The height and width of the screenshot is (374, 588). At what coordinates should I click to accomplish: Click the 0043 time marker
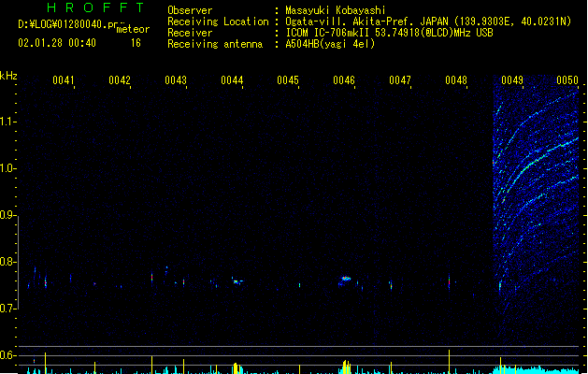coord(176,80)
